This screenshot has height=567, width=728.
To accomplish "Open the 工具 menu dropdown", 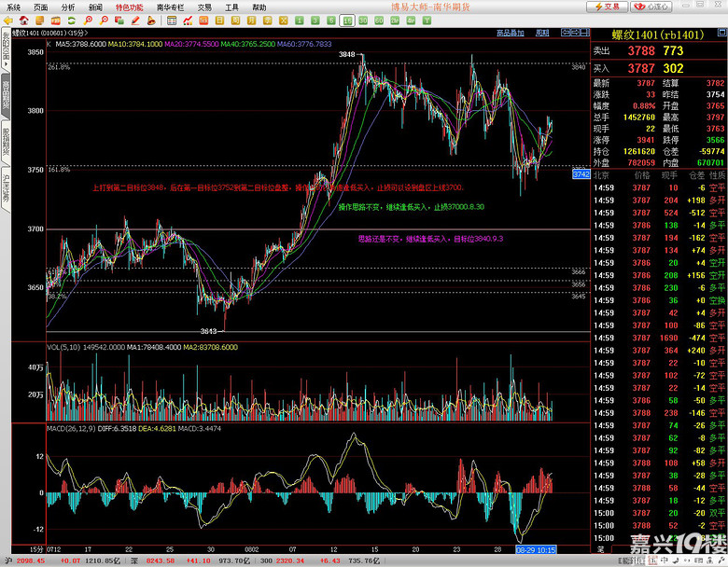I will click(x=231, y=7).
